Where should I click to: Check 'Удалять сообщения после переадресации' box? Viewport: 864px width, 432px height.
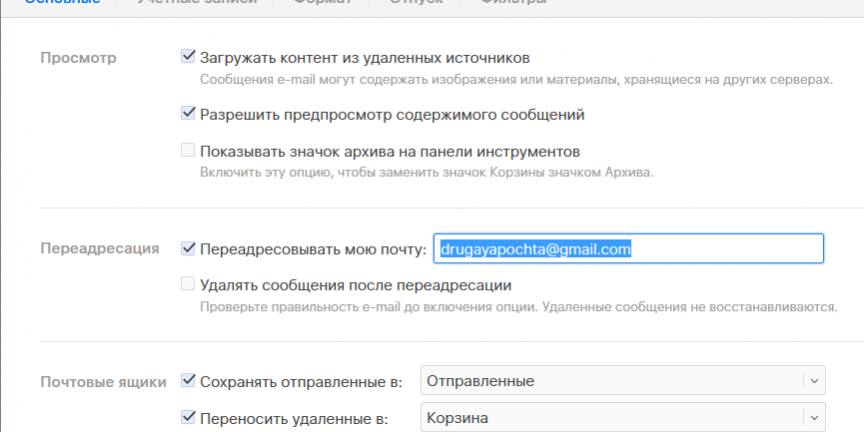point(187,285)
